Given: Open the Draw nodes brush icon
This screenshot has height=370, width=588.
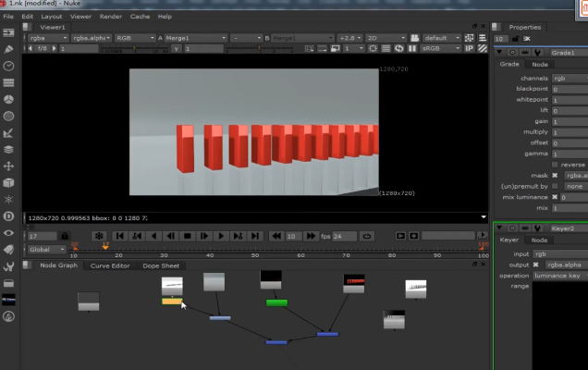Looking at the screenshot, I should point(8,49).
